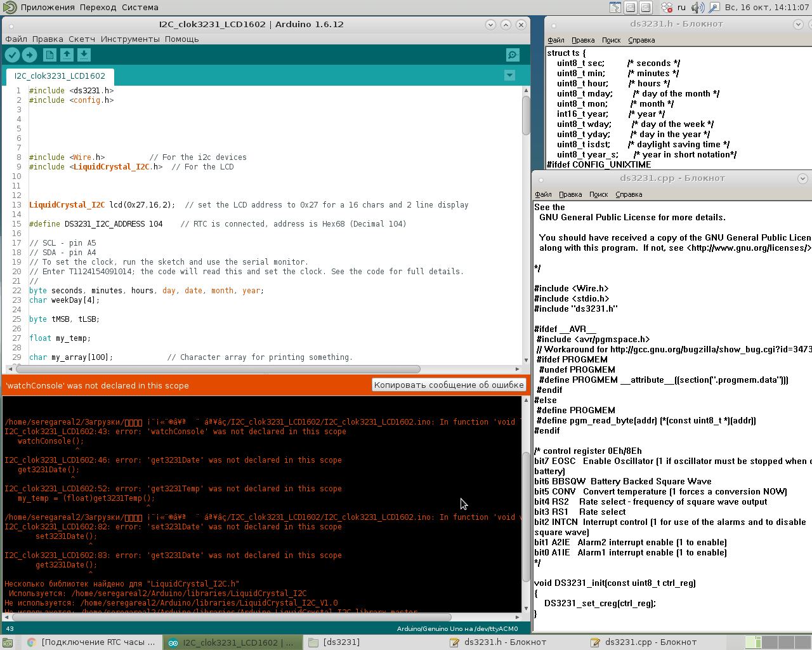
Task: Open a sketch with the up-arrow icon
Action: [67, 55]
